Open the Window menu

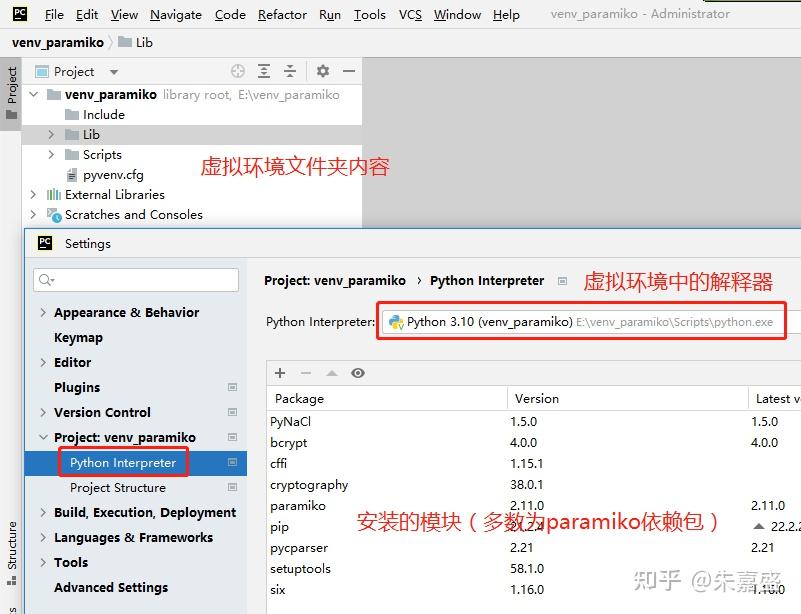click(457, 15)
